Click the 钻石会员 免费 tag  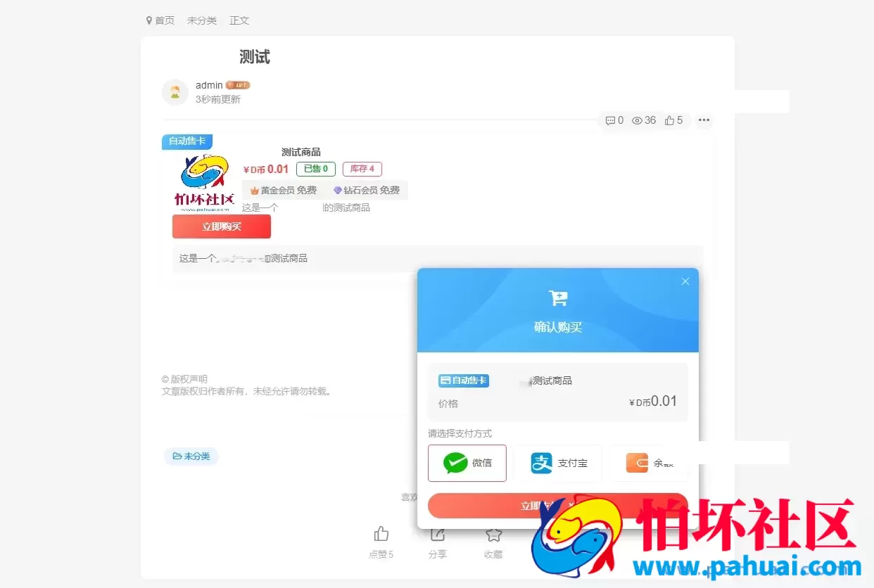tap(367, 191)
